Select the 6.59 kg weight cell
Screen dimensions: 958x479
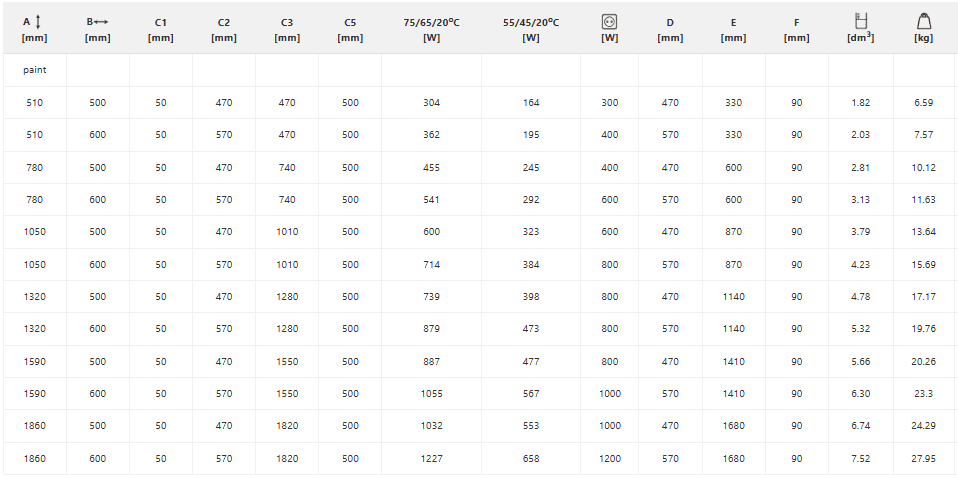point(923,103)
